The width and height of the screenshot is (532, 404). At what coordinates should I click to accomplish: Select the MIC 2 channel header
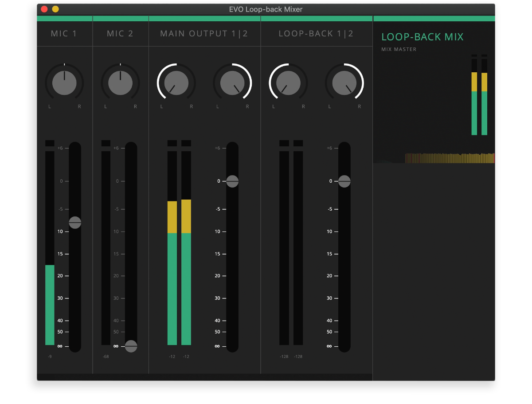120,34
